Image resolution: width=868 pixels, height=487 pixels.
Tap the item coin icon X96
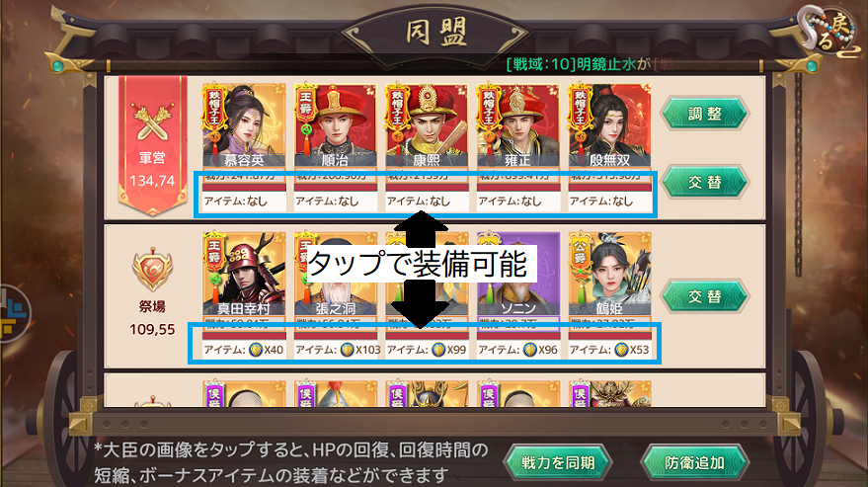pos(529,350)
